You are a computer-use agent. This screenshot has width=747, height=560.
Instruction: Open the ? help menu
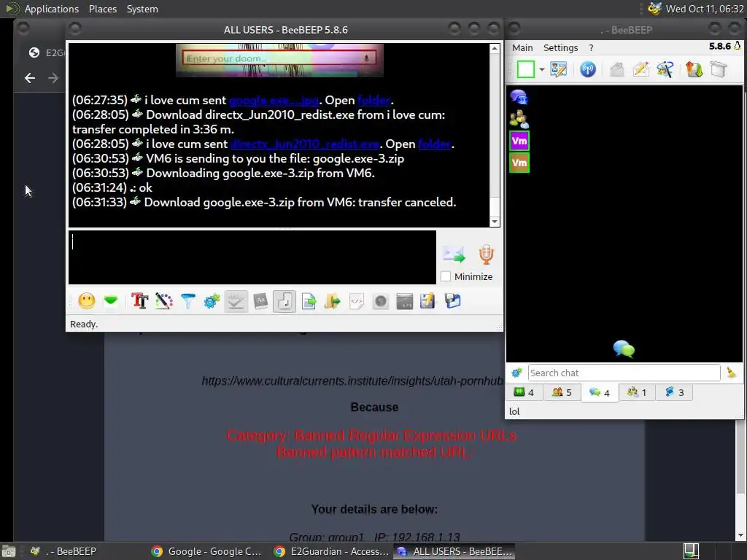coord(591,47)
